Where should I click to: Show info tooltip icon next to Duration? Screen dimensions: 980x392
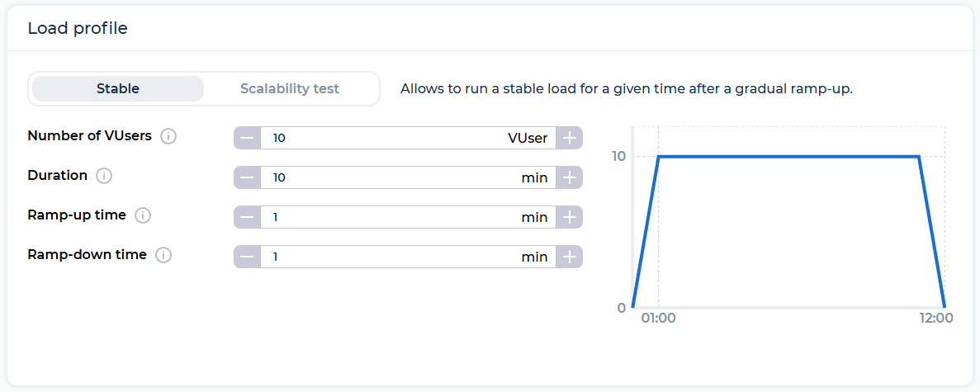[x=104, y=177]
